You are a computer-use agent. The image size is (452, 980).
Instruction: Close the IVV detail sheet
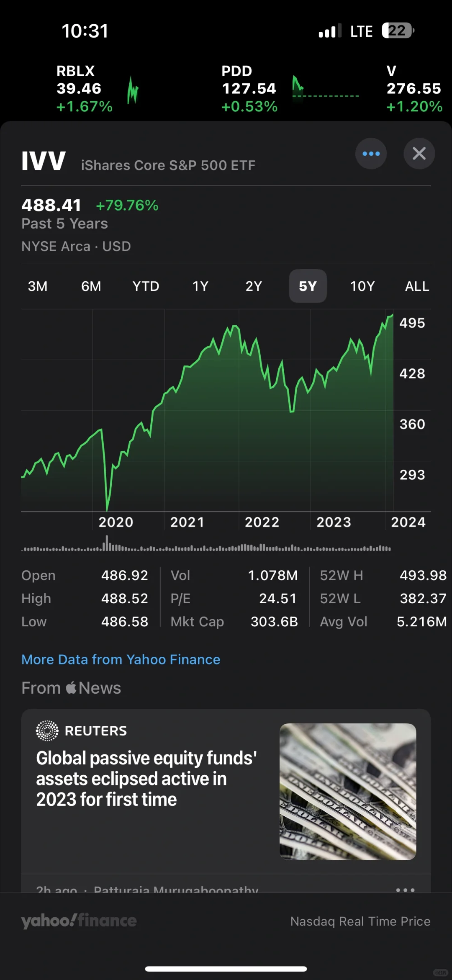pos(419,154)
